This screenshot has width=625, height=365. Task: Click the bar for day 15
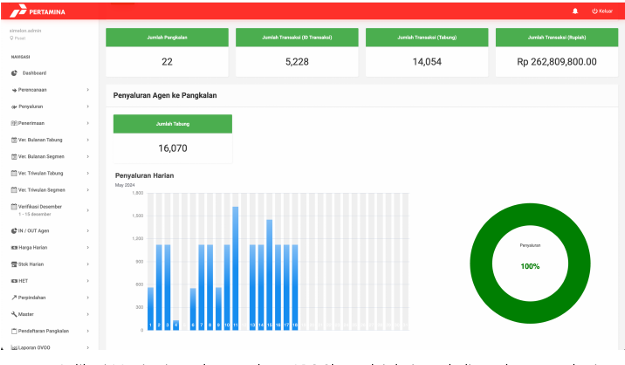tap(269, 275)
